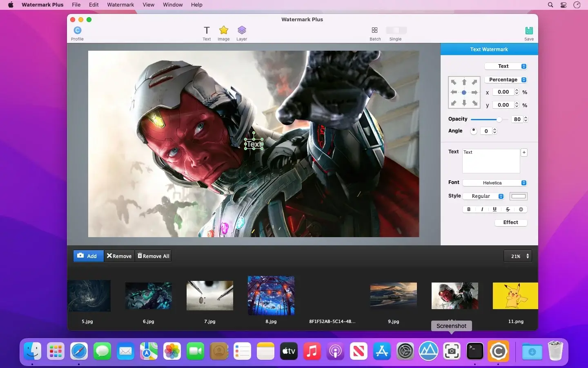Open the watermark type dropdown showing Text
The image size is (588, 368).
coord(506,66)
